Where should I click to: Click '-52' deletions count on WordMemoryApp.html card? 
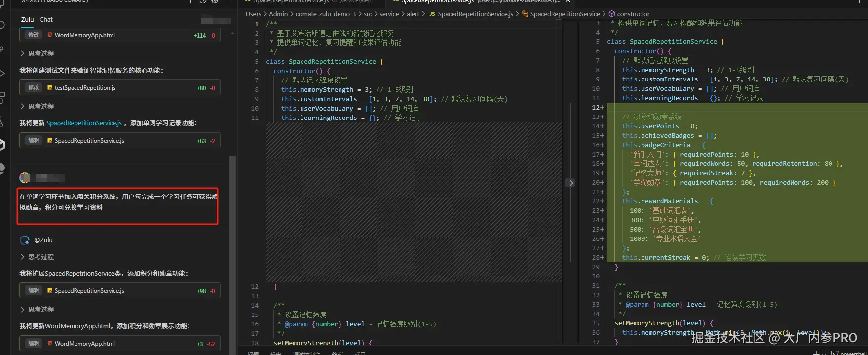(x=211, y=344)
